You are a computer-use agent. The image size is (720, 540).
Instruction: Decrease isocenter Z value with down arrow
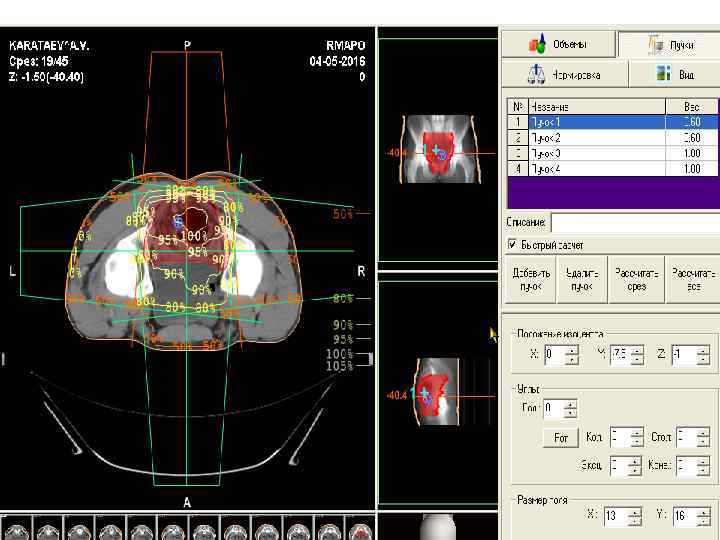click(703, 360)
